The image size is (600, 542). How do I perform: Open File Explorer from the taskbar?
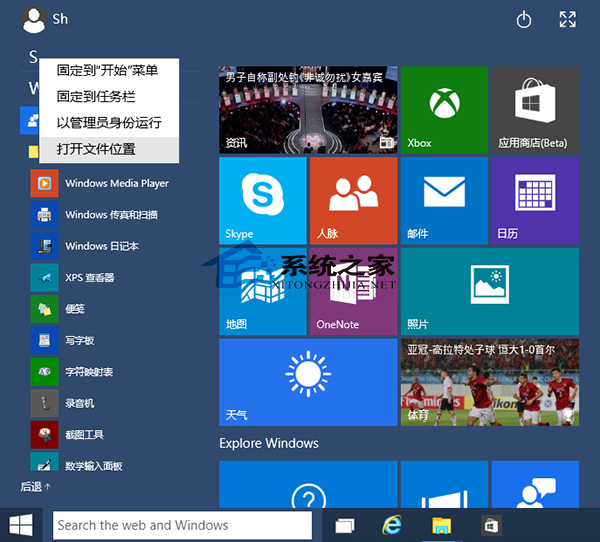tap(442, 525)
